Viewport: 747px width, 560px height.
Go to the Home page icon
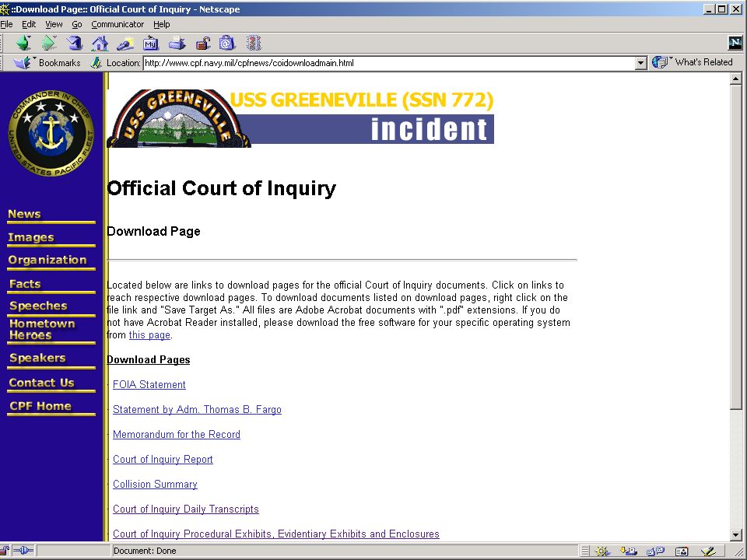100,44
